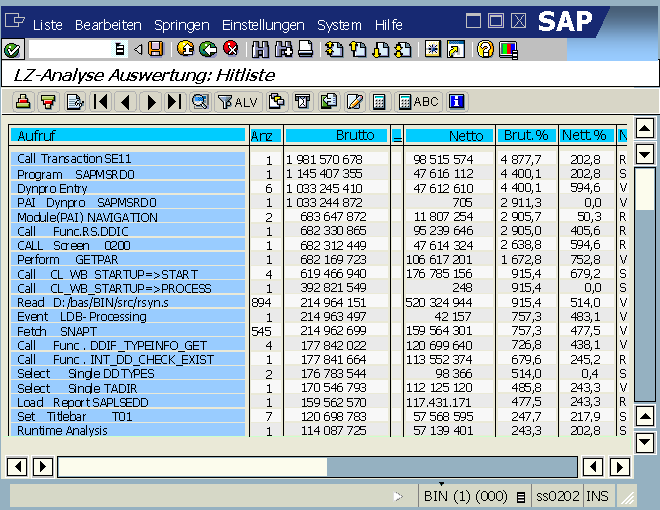
Task: Click the Nett.% column header
Action: pos(586,135)
